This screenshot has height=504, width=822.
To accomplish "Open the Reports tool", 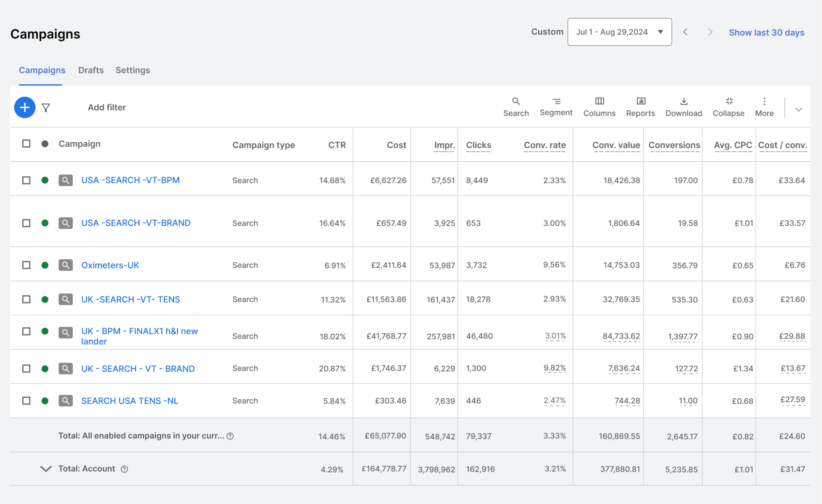I will pyautogui.click(x=640, y=107).
